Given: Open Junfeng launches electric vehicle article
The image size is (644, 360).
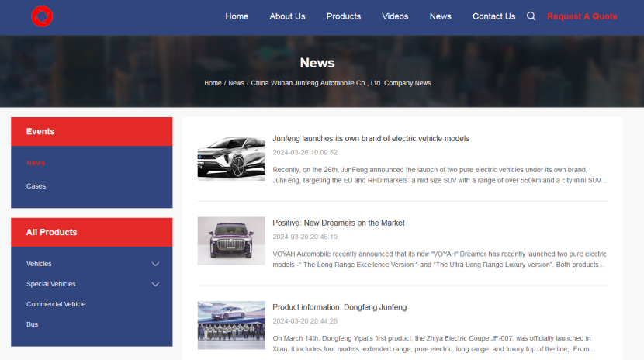Looking at the screenshot, I should point(371,138).
